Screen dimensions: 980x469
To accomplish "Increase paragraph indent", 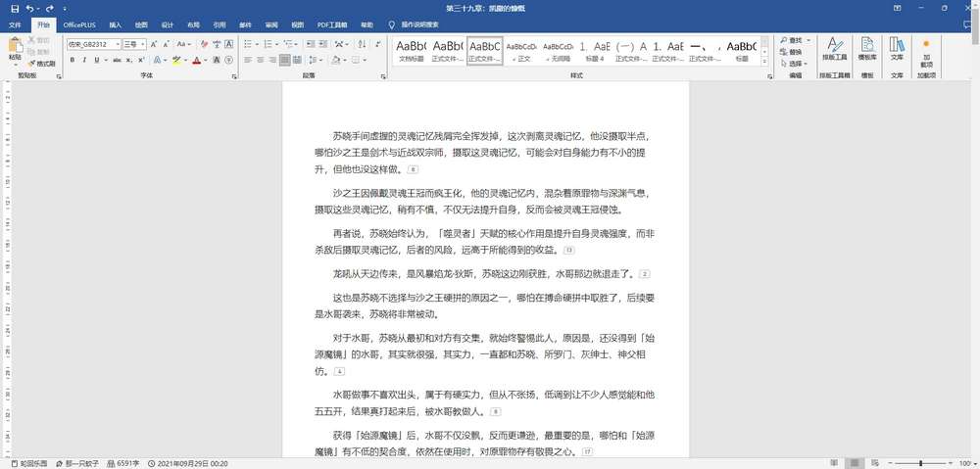I will coord(321,44).
